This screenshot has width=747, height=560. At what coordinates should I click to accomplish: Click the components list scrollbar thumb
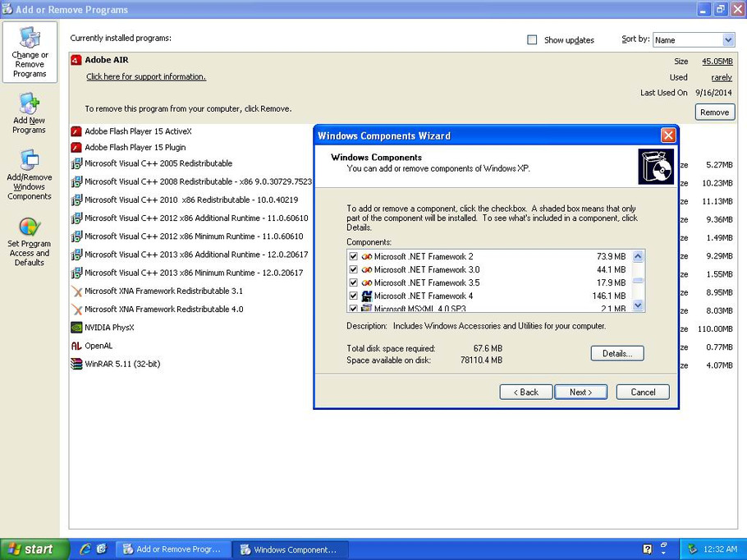pos(638,280)
